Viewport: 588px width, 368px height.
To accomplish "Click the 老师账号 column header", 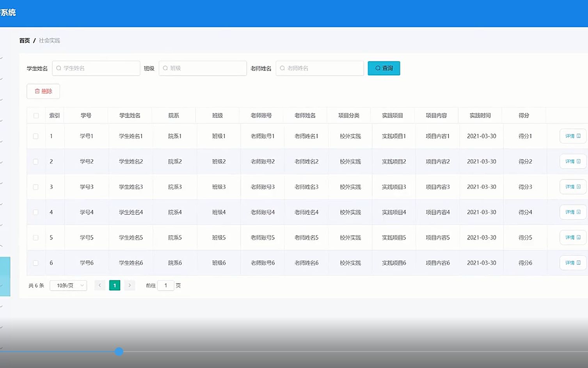I will [x=261, y=116].
